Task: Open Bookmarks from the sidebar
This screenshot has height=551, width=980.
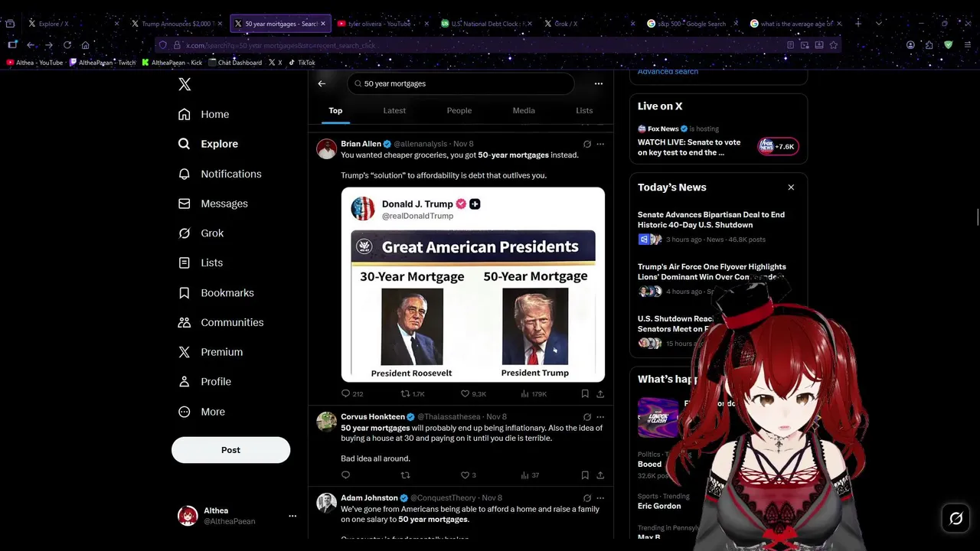Action: tap(216, 292)
